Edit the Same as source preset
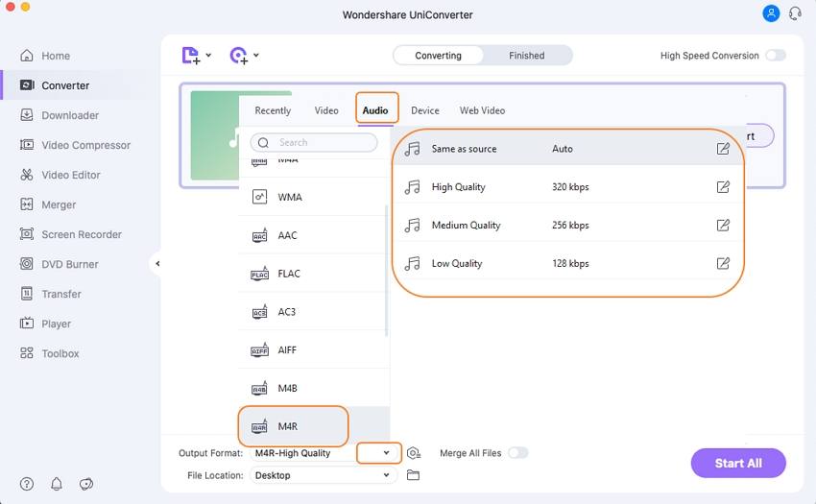Image resolution: width=816 pixels, height=504 pixels. [x=723, y=149]
